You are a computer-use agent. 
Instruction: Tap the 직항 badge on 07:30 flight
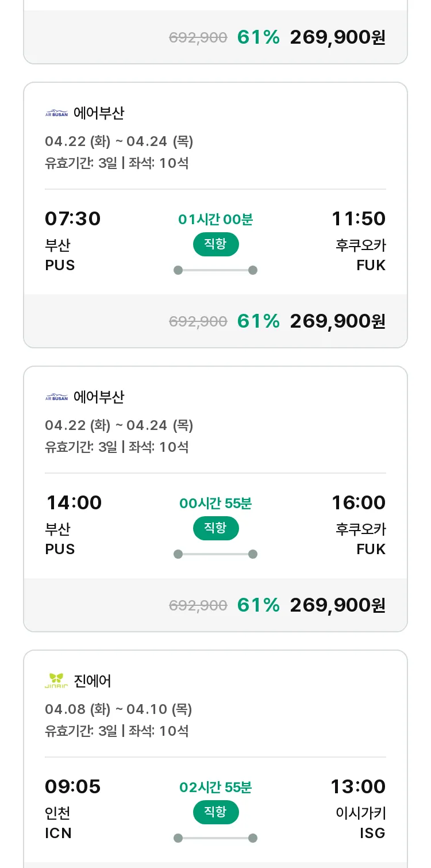pos(215,244)
